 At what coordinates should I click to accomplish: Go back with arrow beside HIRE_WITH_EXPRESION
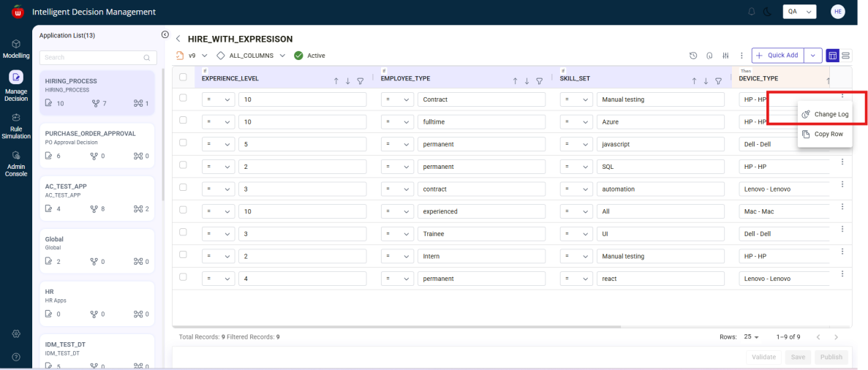(178, 39)
